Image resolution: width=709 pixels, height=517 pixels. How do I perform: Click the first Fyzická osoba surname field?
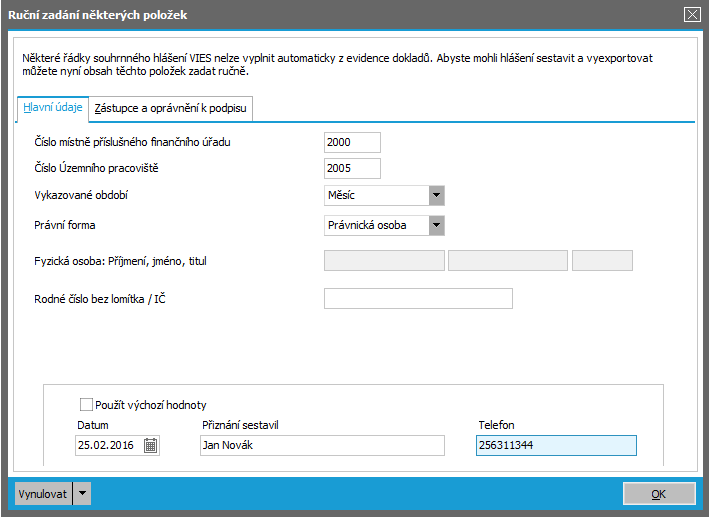pos(384,261)
